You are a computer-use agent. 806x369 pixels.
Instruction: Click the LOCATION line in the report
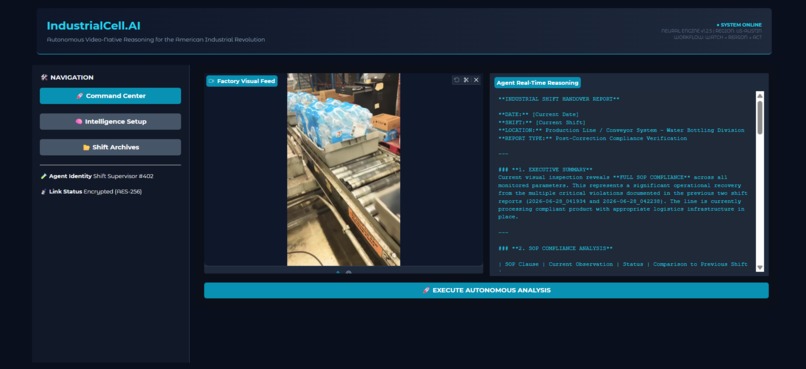(621, 130)
